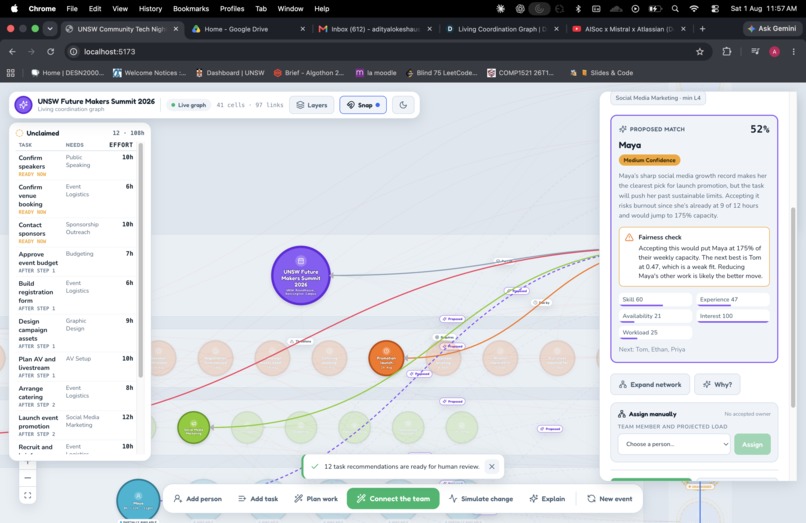
Task: Click the Unclaimed panel header
Action: 80,133
